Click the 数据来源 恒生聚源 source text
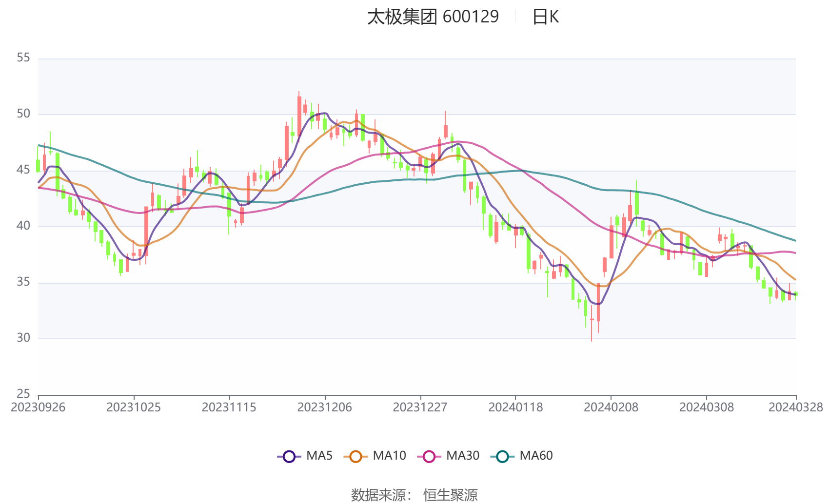This screenshot has width=829, height=504. point(414,495)
